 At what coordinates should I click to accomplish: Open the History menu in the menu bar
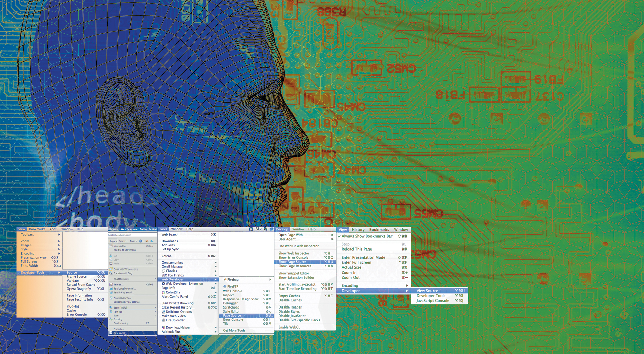[358, 230]
